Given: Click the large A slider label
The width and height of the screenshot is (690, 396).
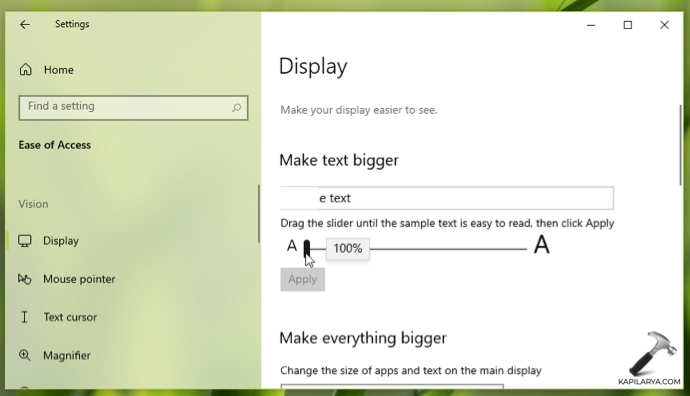Looking at the screenshot, I should (542, 245).
